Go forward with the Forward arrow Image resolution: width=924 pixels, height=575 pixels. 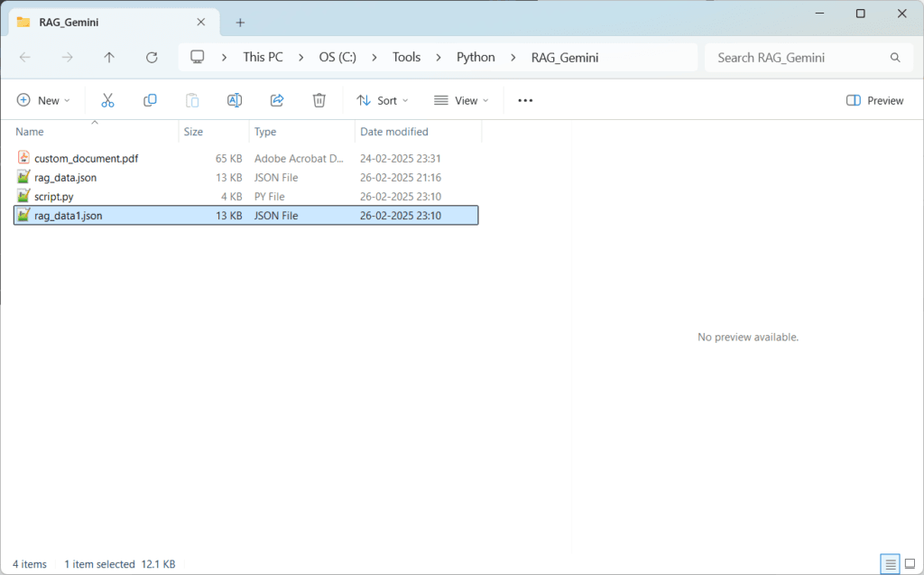tap(67, 57)
